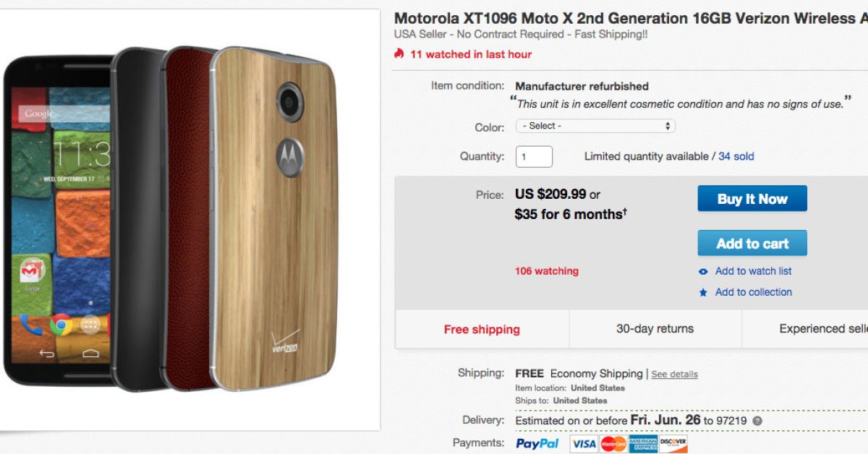Screen dimensions: 868x454
Task: Select the Free shipping tab
Action: (482, 330)
